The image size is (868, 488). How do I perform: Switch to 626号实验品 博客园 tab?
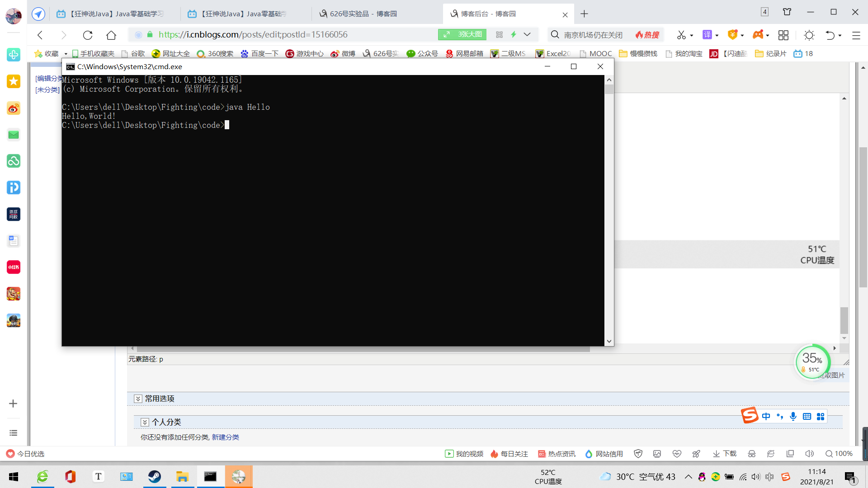(362, 14)
